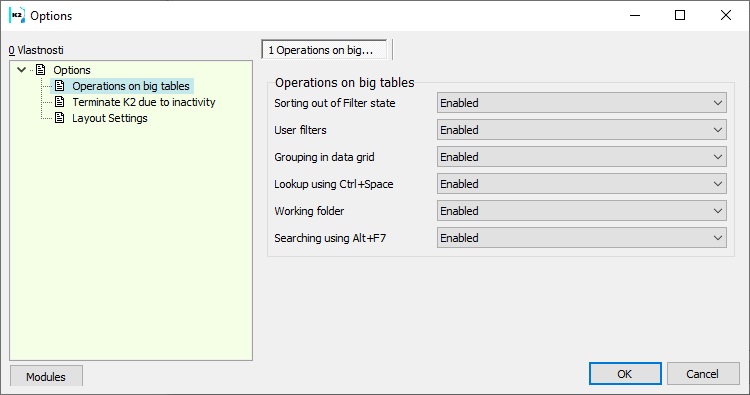
Task: Click the Cancel button
Action: (703, 373)
